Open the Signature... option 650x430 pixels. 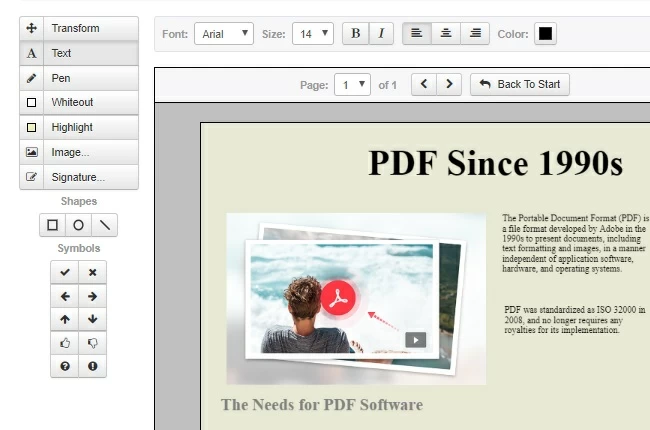coord(79,177)
